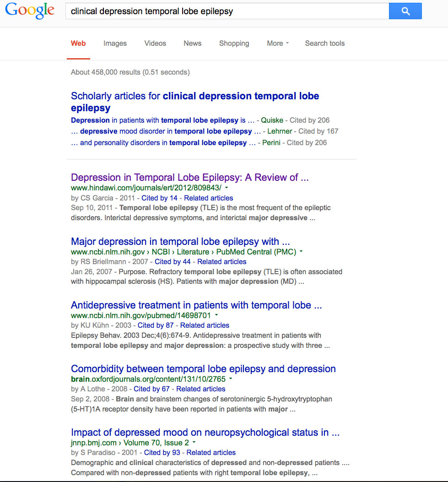Click 'Comorbidity between temporal lobe epilepsy and depression'
Screen dimensions: 448x482
tap(203, 368)
